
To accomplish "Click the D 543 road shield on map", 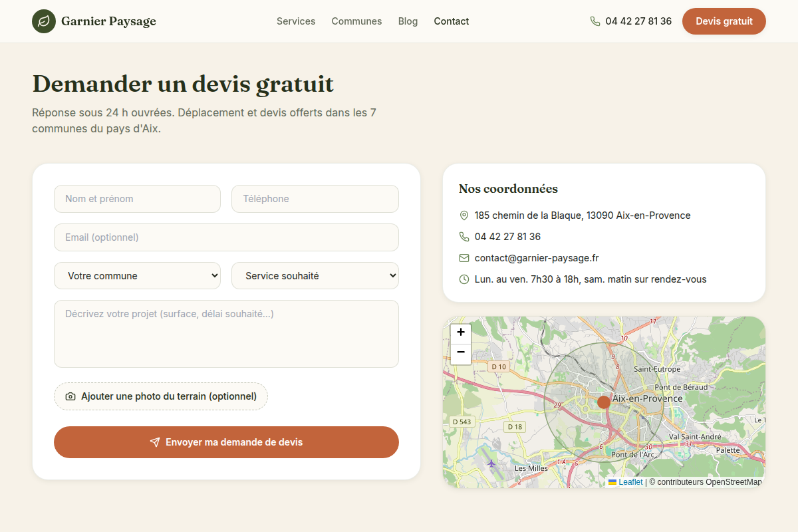I will [462, 422].
